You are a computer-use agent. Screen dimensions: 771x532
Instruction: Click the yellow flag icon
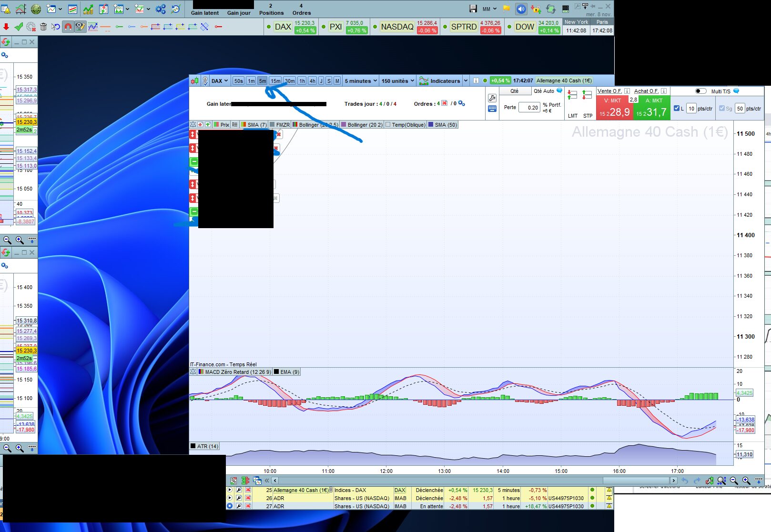tap(507, 9)
